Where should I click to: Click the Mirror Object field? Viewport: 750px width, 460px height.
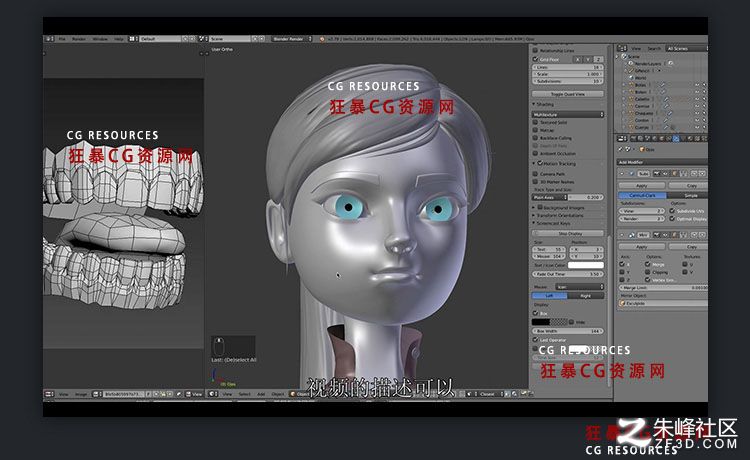pyautogui.click(x=663, y=303)
